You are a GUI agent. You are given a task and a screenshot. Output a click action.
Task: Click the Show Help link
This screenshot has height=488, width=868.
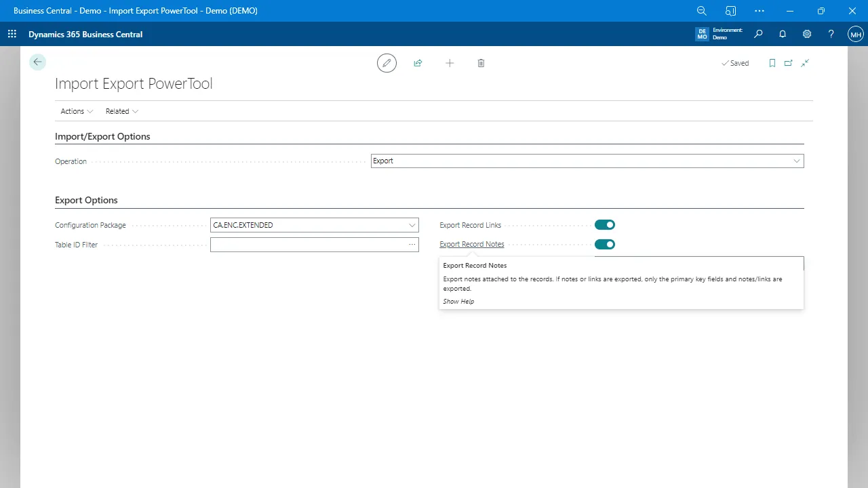(x=458, y=302)
